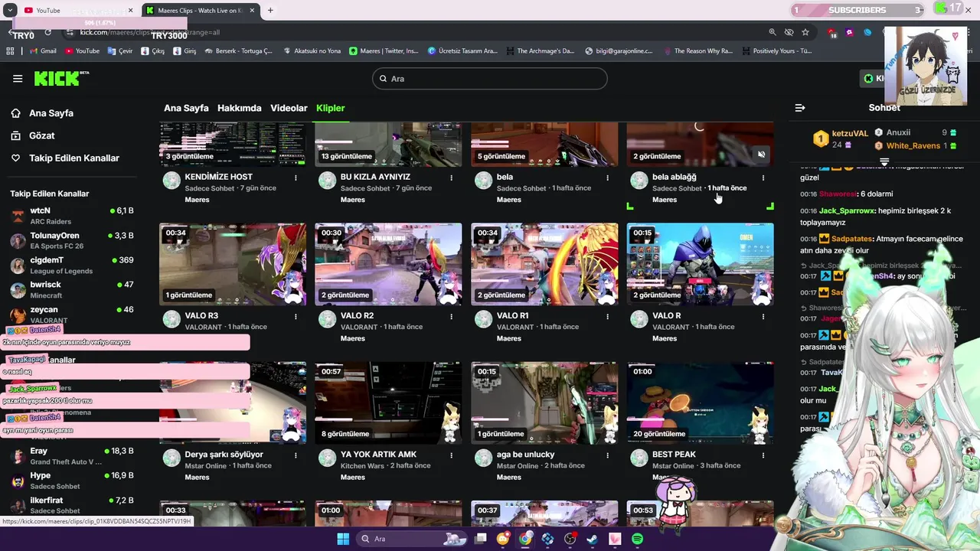980x551 pixels.
Task: Switch to Ana Sayfa channel tab
Action: pyautogui.click(x=186, y=108)
